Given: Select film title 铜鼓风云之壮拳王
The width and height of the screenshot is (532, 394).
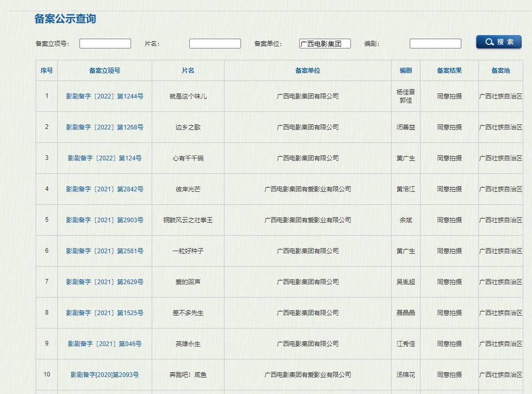Looking at the screenshot, I should tap(188, 220).
